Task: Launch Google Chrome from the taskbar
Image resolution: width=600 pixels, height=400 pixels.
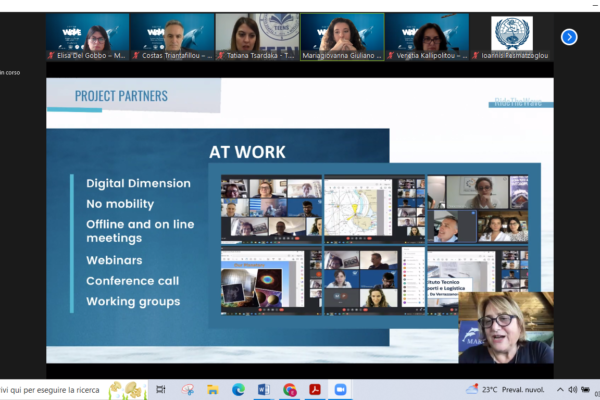Action: [x=289, y=389]
